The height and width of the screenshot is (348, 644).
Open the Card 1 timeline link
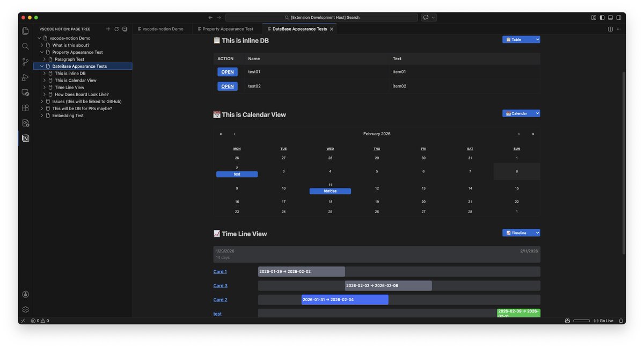coord(220,272)
